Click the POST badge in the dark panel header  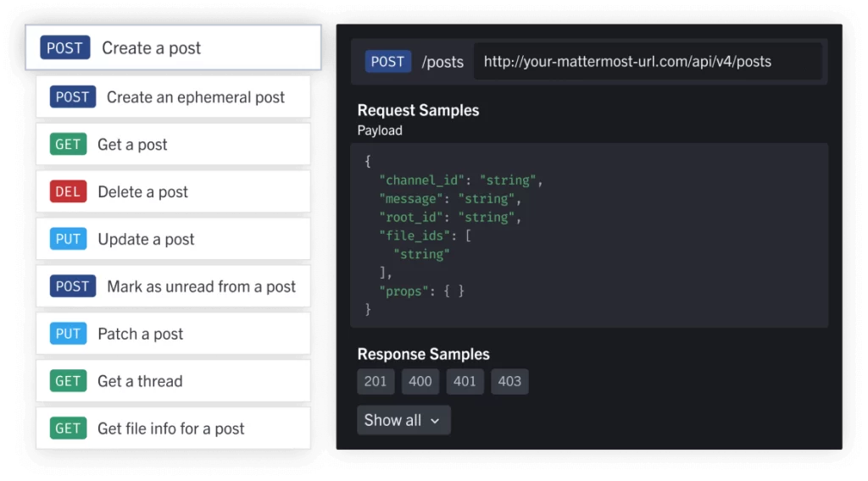coord(387,61)
